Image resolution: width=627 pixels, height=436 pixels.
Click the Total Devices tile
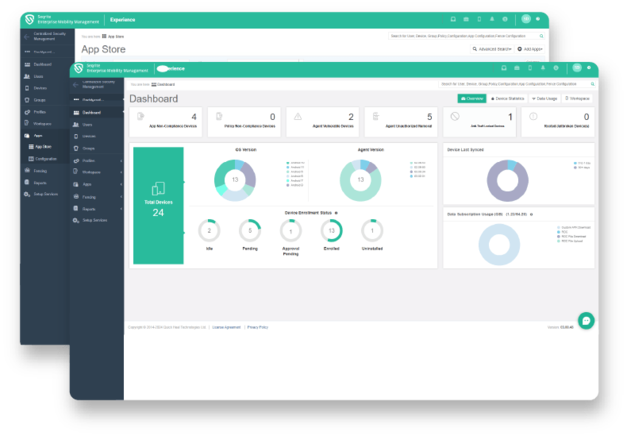[x=158, y=205]
